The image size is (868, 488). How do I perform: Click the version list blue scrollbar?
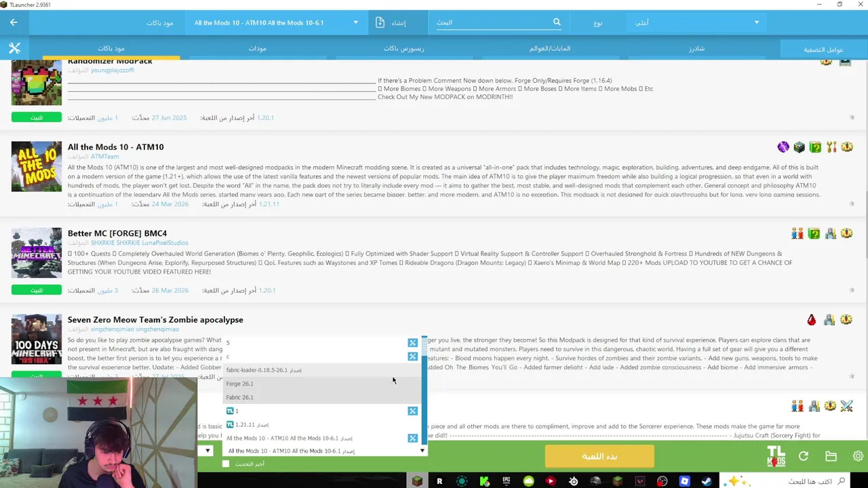[425, 390]
